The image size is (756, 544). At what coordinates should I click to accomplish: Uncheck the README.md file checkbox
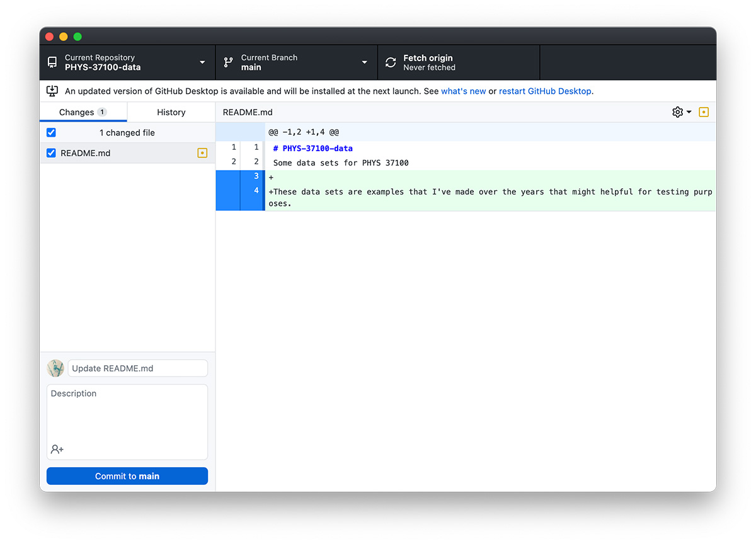pyautogui.click(x=51, y=153)
